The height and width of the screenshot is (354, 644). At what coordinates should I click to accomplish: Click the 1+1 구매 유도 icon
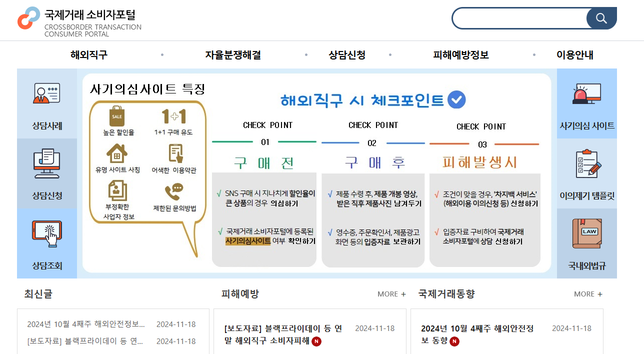[173, 116]
